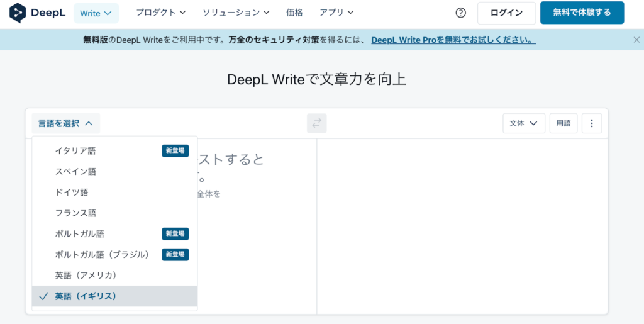Select the checked 英語（イギリス） option
Screen dimensions: 644x324
[114, 296]
